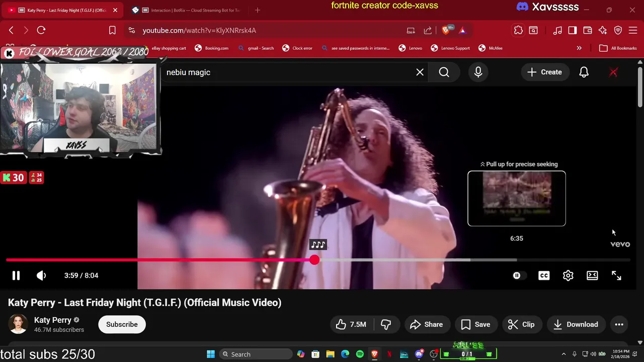Click the red progress bar scrubber
Image resolution: width=644 pixels, height=362 pixels.
click(x=314, y=260)
